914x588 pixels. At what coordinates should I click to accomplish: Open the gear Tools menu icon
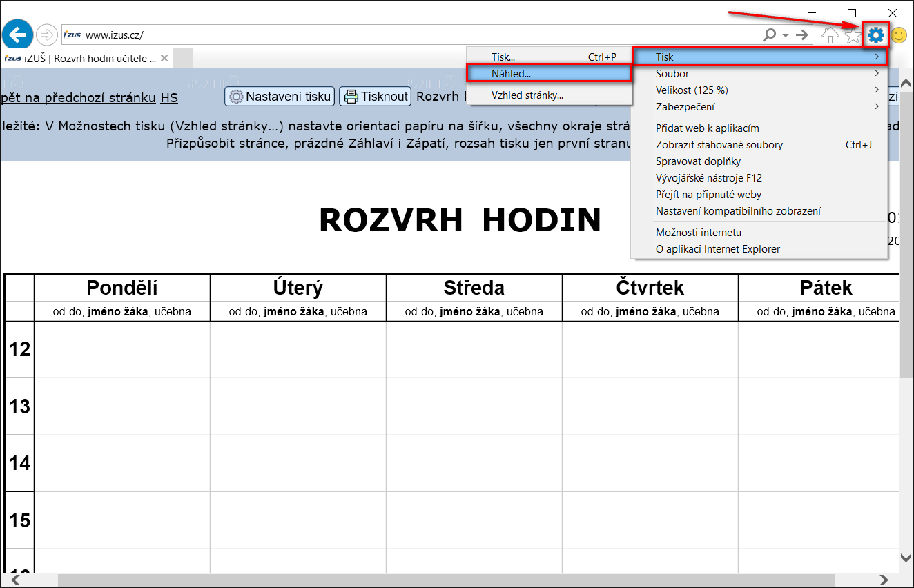(876, 35)
